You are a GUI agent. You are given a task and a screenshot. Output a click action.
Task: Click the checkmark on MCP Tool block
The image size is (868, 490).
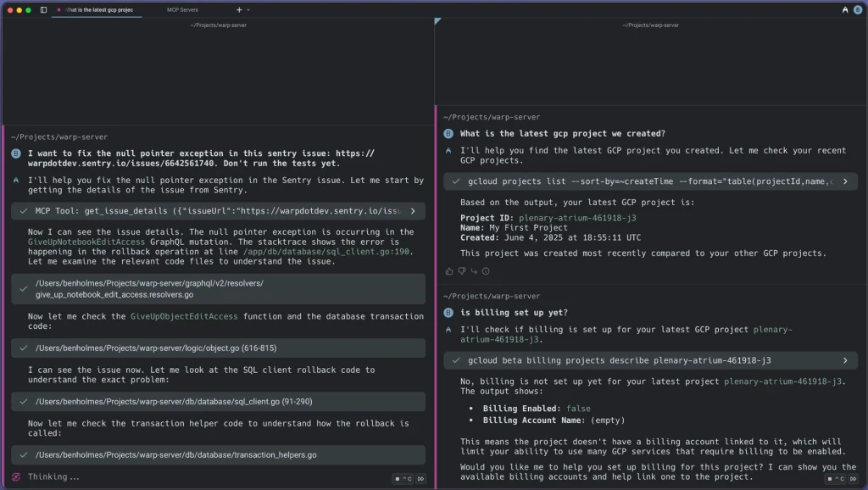[x=23, y=211]
